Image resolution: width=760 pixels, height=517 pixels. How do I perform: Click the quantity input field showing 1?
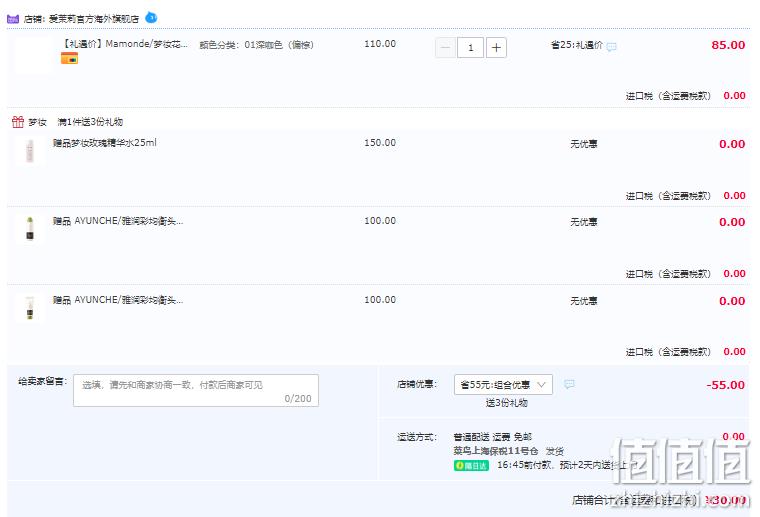click(x=471, y=47)
